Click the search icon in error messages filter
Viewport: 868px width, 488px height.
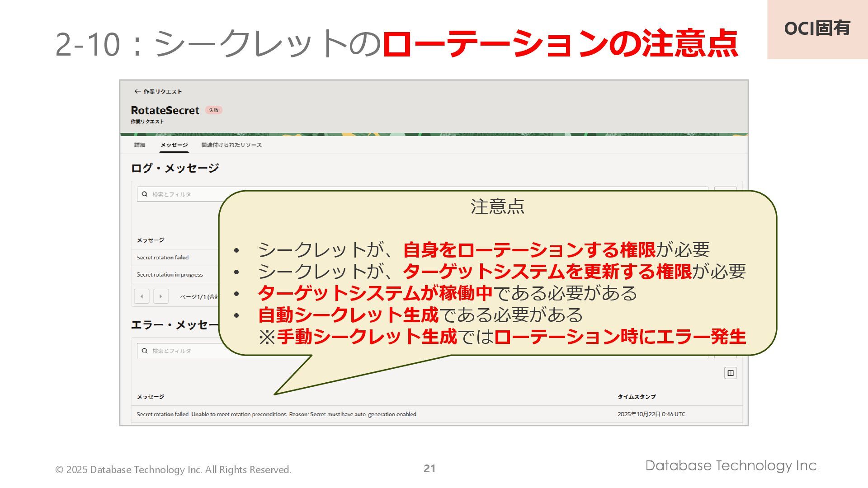[x=145, y=351]
